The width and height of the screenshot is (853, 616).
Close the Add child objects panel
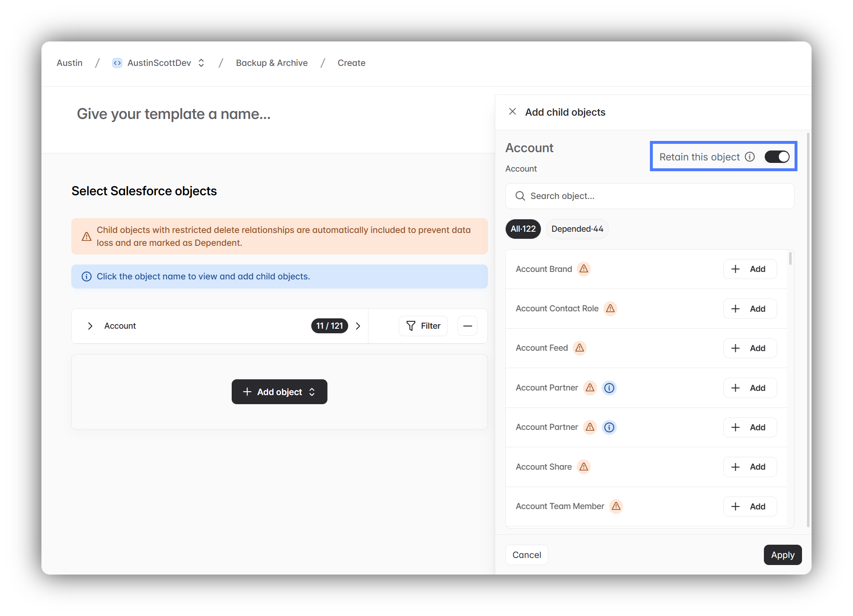(512, 112)
